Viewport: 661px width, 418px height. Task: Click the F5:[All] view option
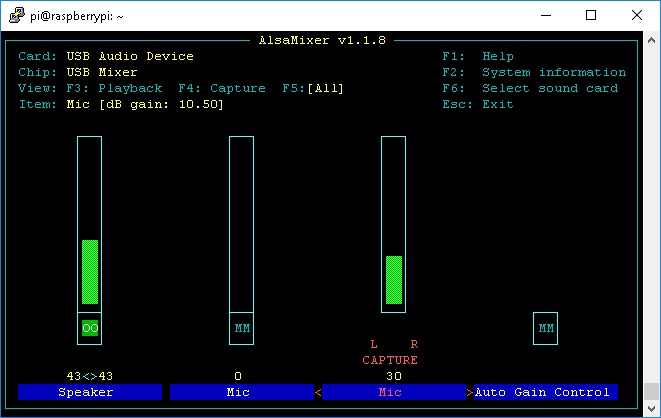coord(313,88)
